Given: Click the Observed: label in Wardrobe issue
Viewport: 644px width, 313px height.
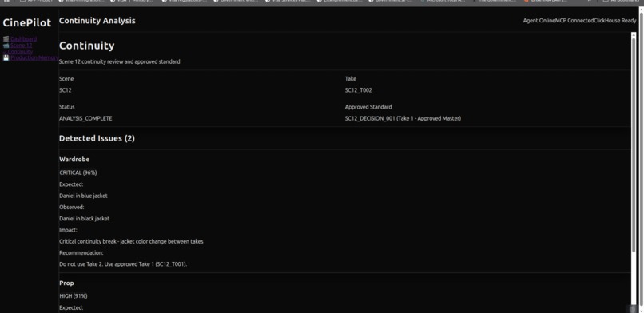Looking at the screenshot, I should (71, 207).
